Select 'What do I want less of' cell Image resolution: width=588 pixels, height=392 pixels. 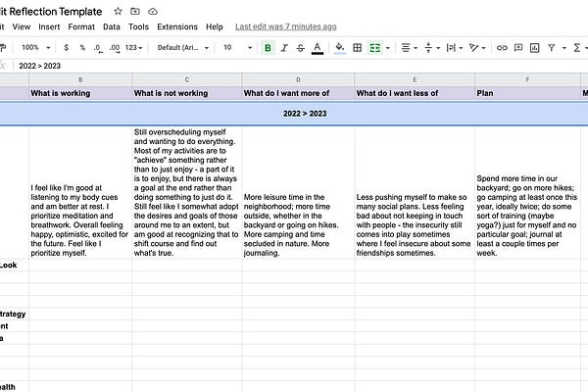[415, 93]
